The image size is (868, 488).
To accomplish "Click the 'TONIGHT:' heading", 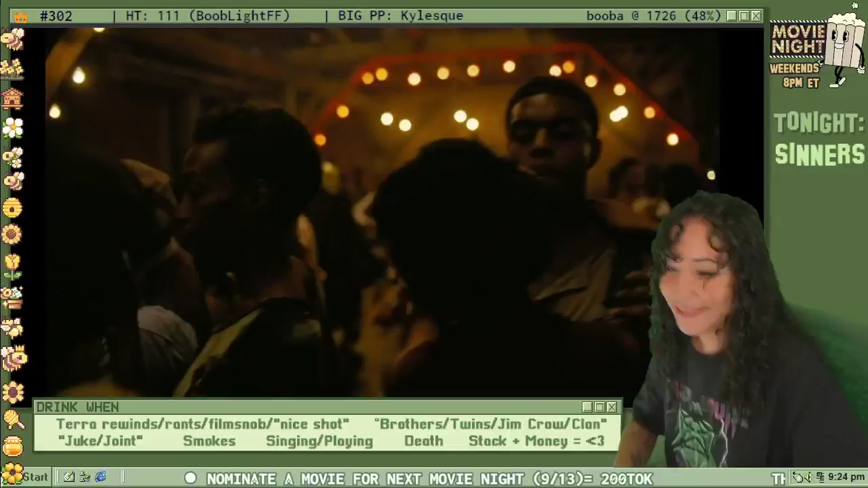I will 819,123.
